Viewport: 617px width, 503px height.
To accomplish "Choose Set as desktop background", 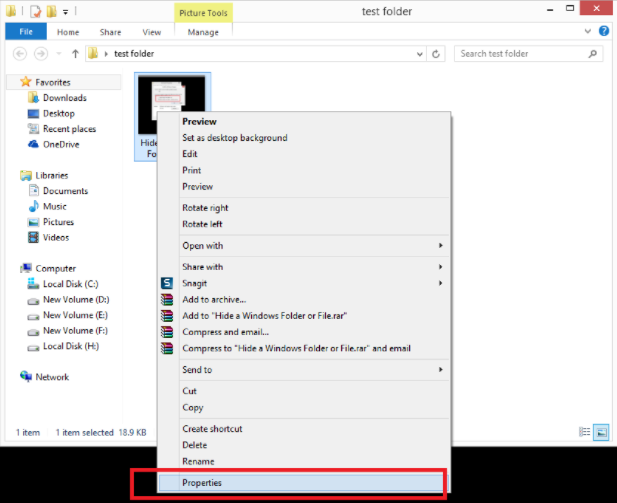I will coord(235,138).
